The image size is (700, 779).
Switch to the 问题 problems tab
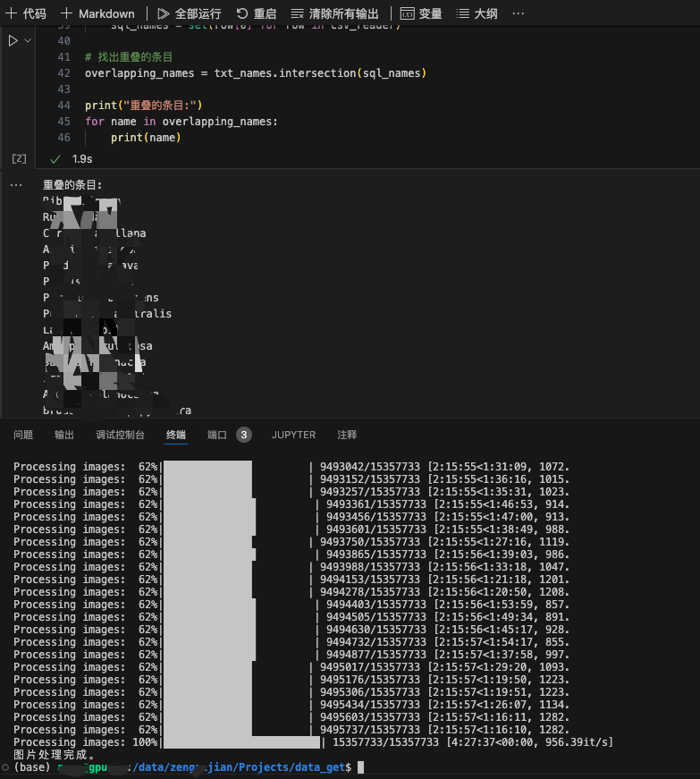tap(23, 435)
